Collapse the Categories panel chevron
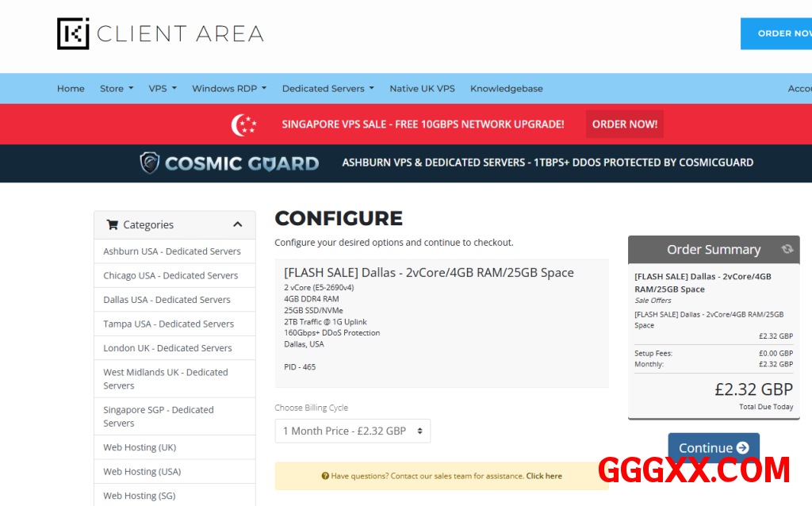The width and height of the screenshot is (812, 506). coord(237,224)
